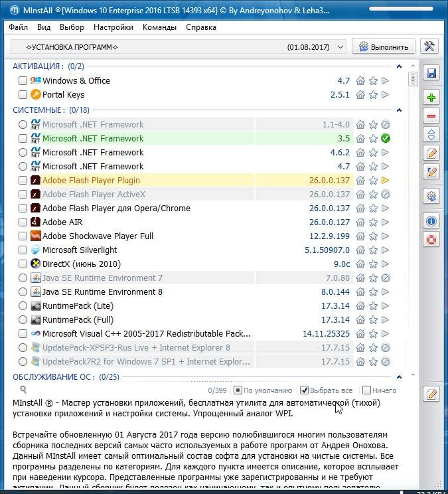Click home icon for Adobe AIR row
The image size is (448, 494).
pos(360,222)
